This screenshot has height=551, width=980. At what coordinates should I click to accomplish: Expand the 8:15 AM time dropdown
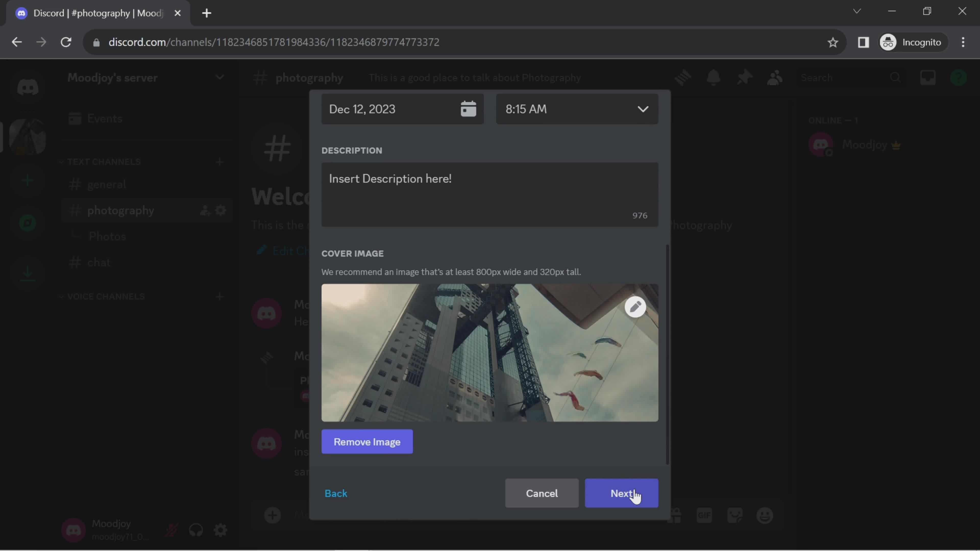point(577,109)
